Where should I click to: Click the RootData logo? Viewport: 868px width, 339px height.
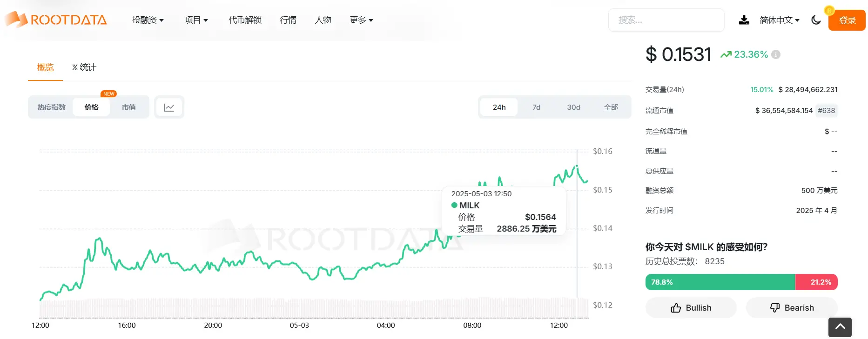click(56, 20)
